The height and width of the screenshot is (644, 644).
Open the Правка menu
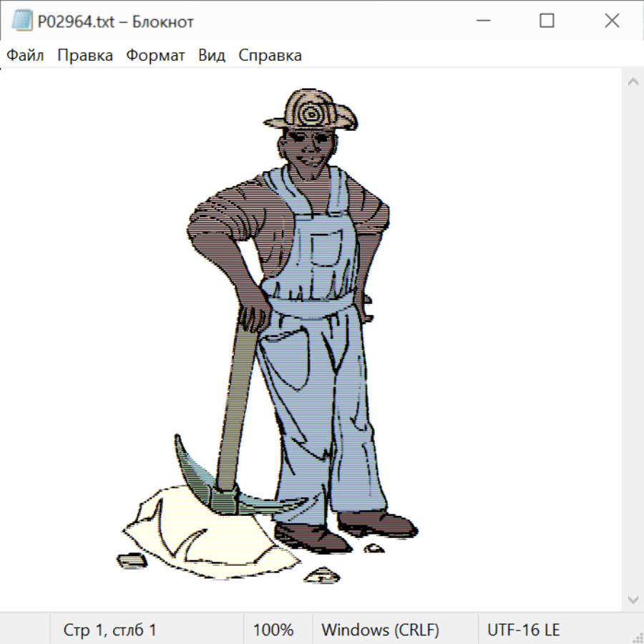pyautogui.click(x=84, y=56)
